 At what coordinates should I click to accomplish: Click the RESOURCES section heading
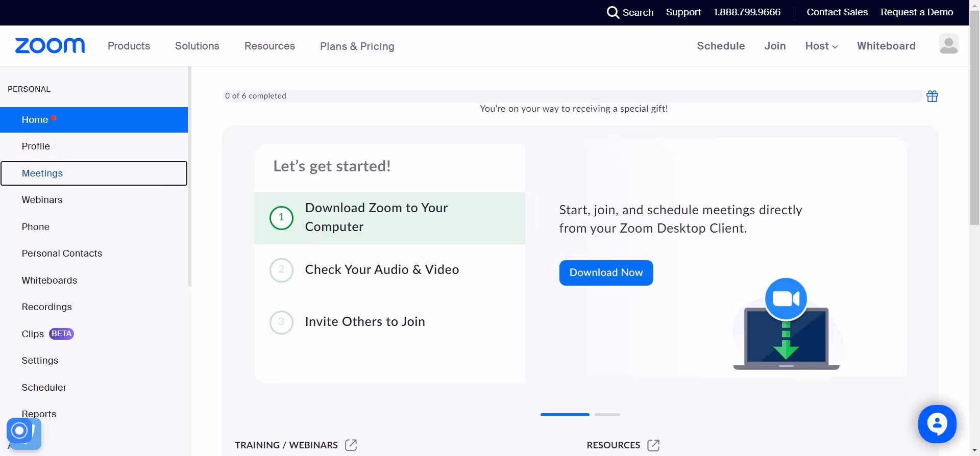[613, 445]
